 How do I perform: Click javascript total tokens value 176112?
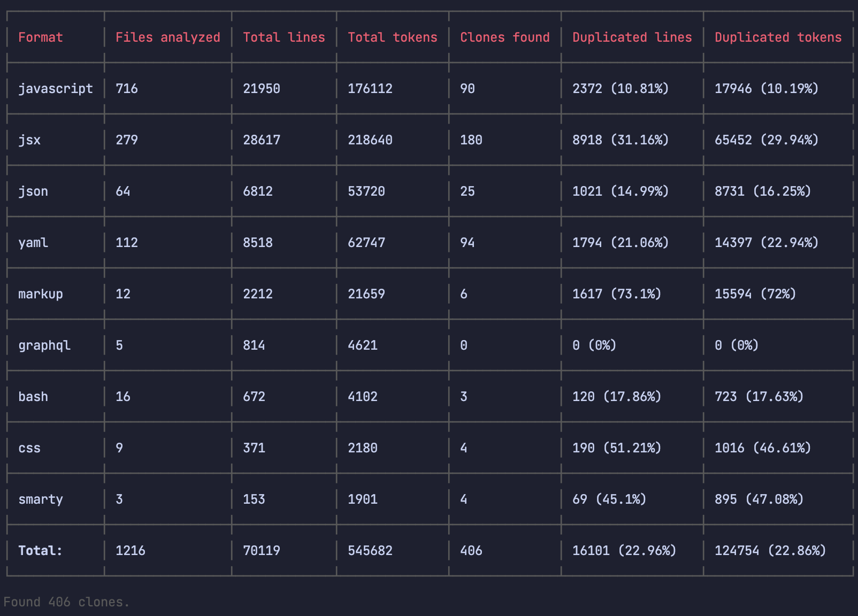coord(370,89)
